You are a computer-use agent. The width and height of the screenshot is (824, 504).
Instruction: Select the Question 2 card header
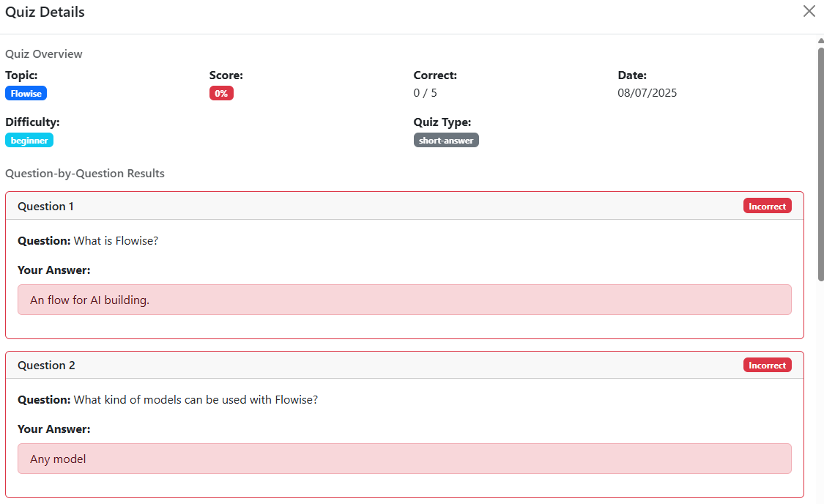[x=366, y=366]
